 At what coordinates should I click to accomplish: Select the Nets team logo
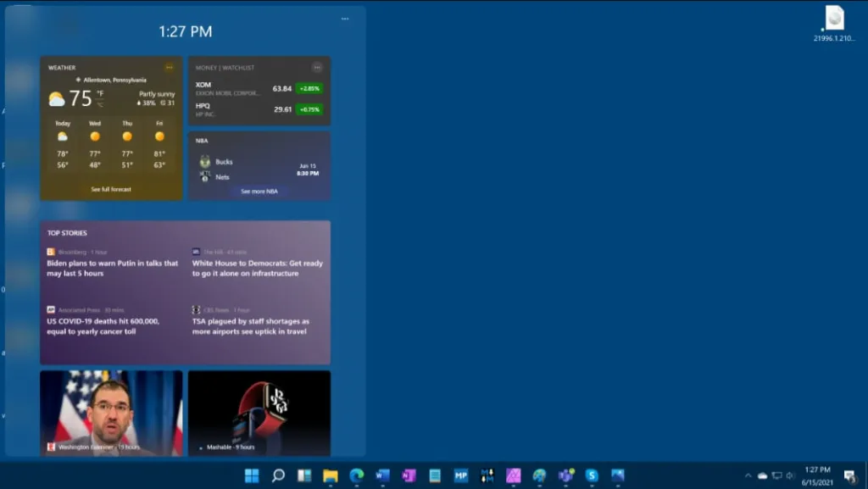pos(204,178)
